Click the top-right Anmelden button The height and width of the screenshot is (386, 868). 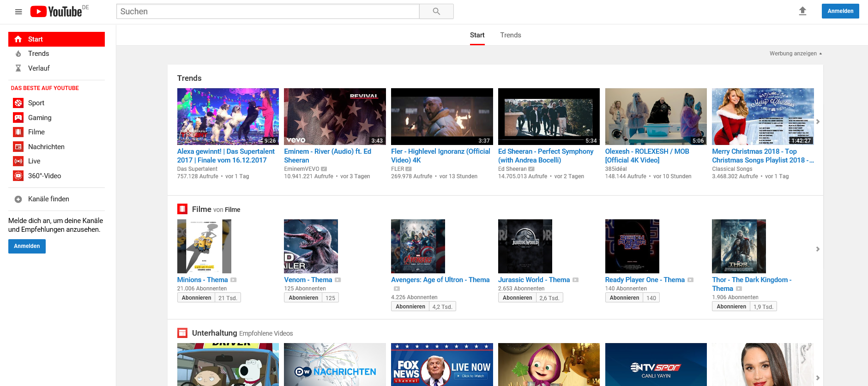(840, 11)
